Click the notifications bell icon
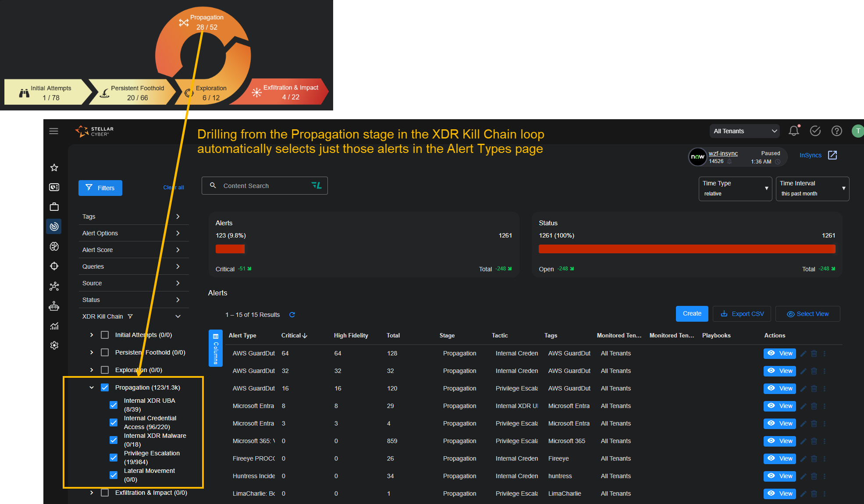 coord(793,131)
